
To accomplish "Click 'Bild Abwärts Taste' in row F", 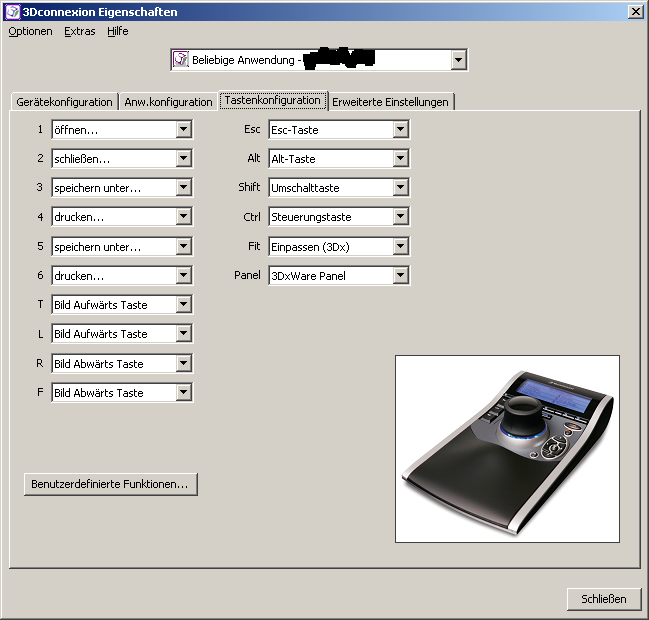I will pyautogui.click(x=99, y=394).
